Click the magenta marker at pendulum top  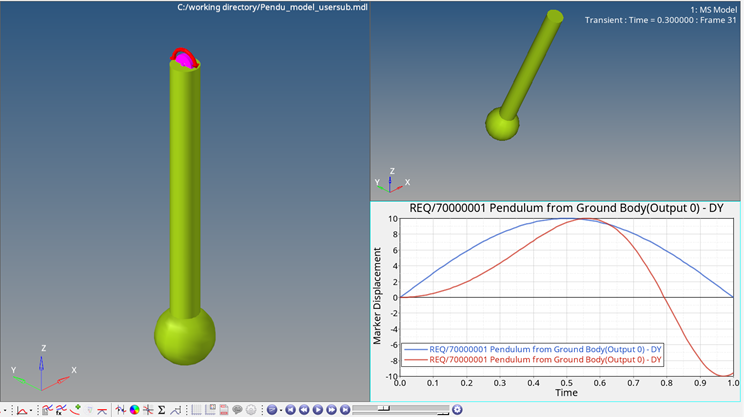pos(186,61)
